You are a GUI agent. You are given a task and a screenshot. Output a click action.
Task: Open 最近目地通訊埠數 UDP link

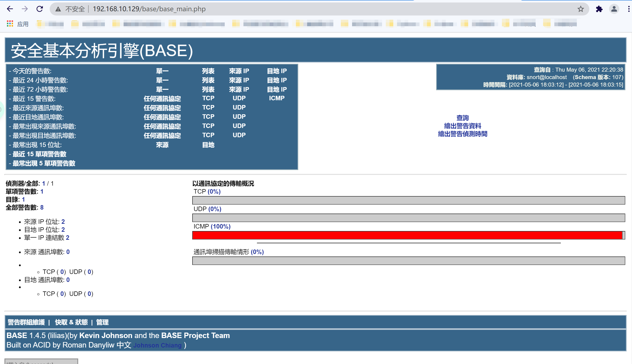239,117
